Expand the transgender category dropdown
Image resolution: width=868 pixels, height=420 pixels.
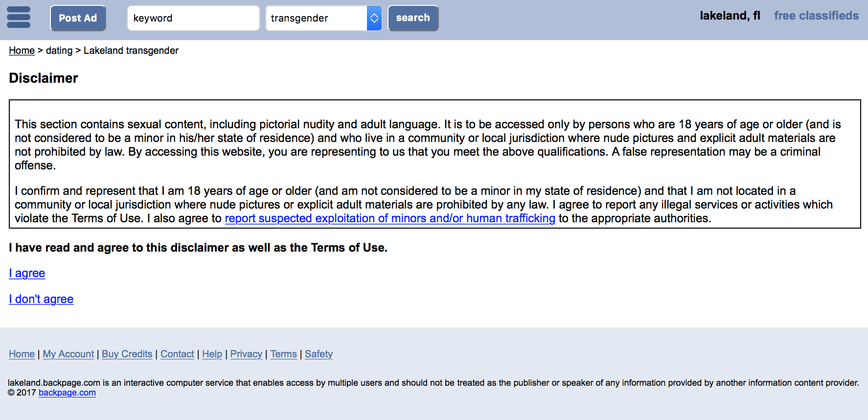click(x=323, y=18)
